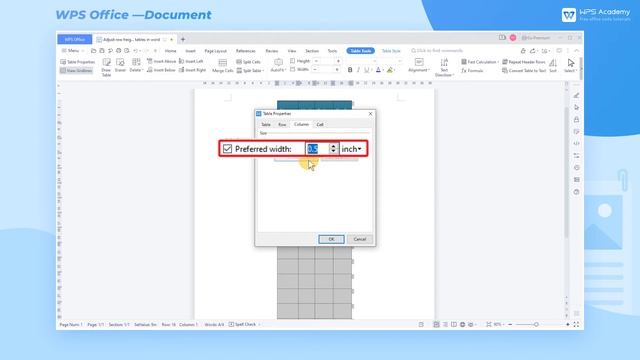Open the View ribbon tab

292,51
